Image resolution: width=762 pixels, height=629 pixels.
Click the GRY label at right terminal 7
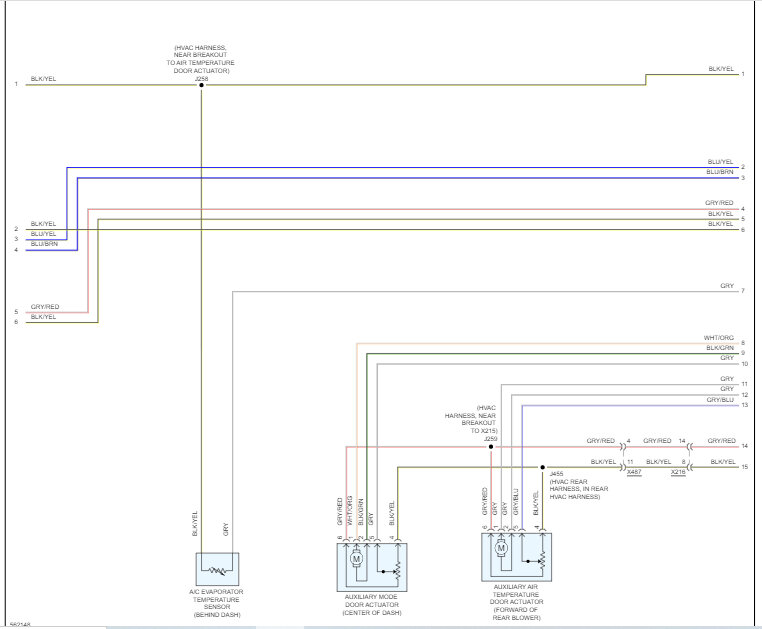tap(727, 286)
